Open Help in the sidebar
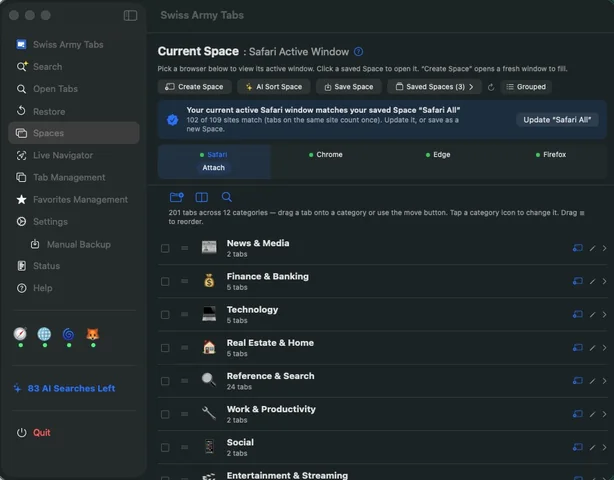Viewport: 614px width, 480px height. (74, 288)
